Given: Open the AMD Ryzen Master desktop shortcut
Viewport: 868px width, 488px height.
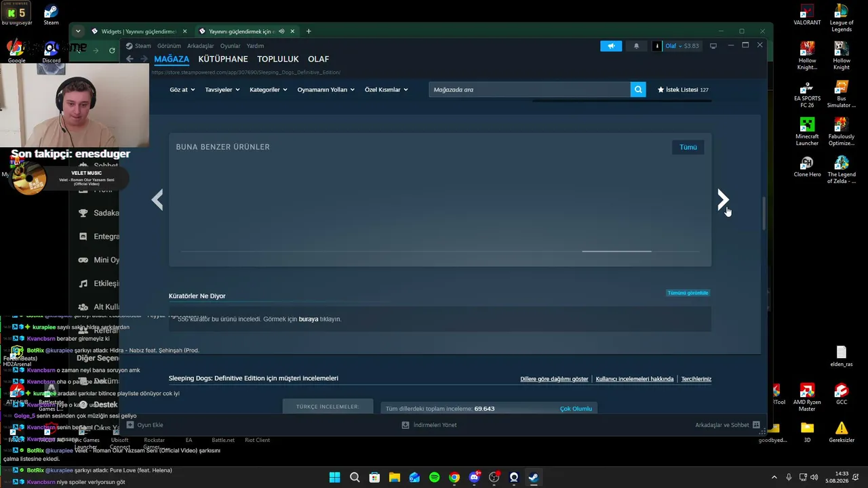Looking at the screenshot, I should [807, 398].
